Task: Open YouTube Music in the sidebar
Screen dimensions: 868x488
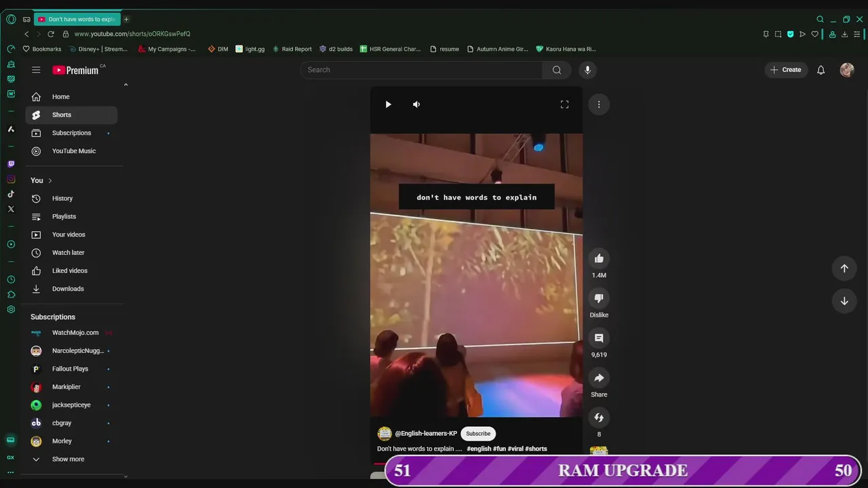Action: 71,151
